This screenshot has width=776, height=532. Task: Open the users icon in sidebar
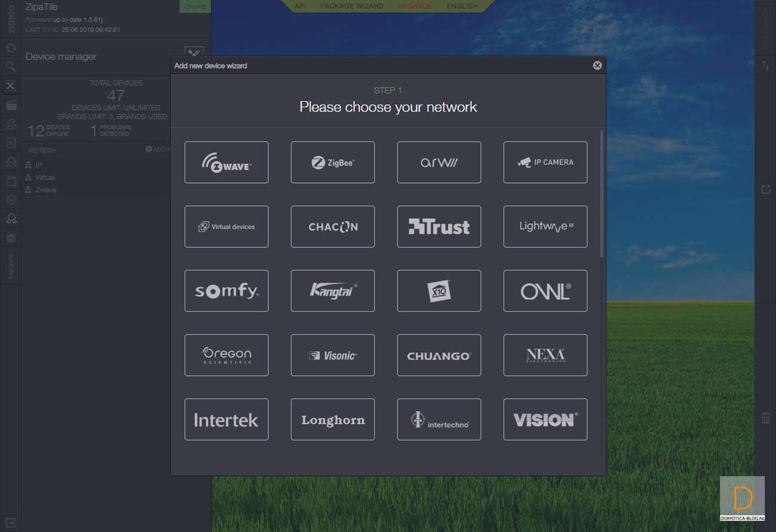(10, 124)
